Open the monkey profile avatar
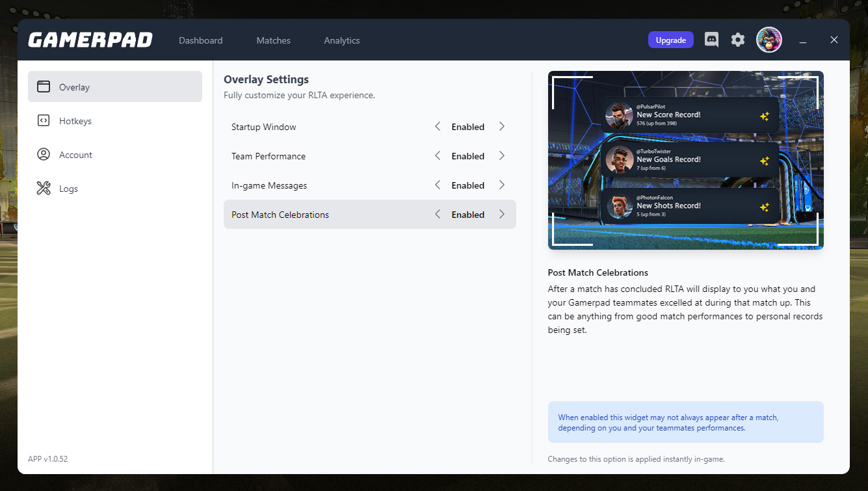This screenshot has width=868, height=491. coord(769,40)
